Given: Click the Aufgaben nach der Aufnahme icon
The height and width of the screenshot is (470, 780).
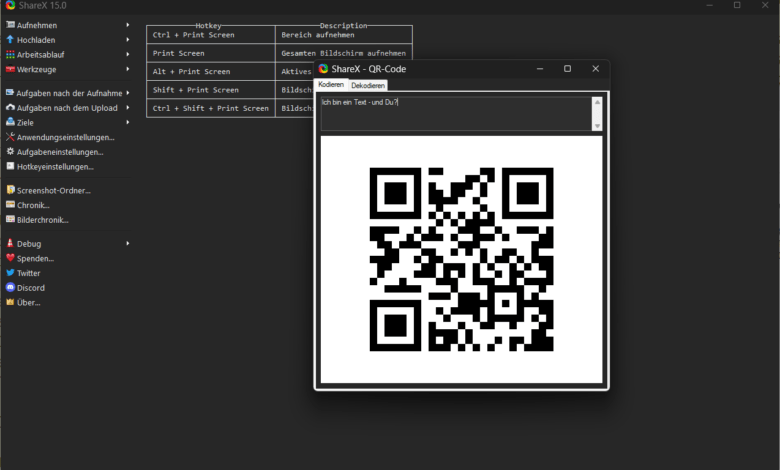Looking at the screenshot, I should pos(10,93).
